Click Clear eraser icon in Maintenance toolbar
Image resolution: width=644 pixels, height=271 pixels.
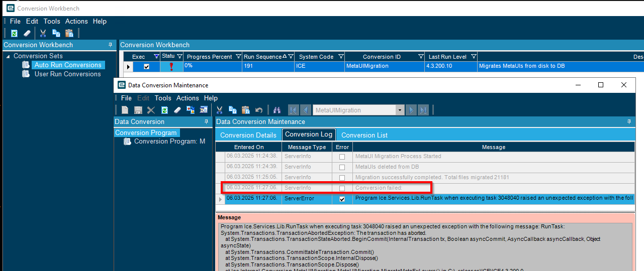coord(177,110)
